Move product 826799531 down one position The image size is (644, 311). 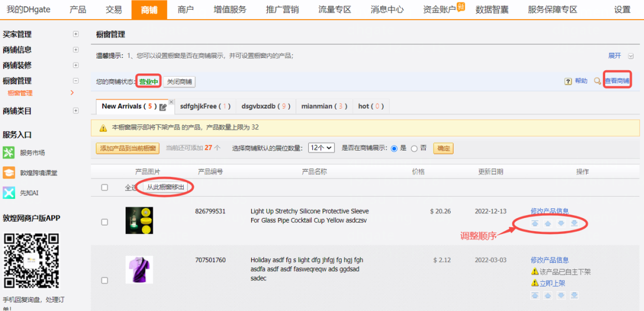[x=561, y=223]
